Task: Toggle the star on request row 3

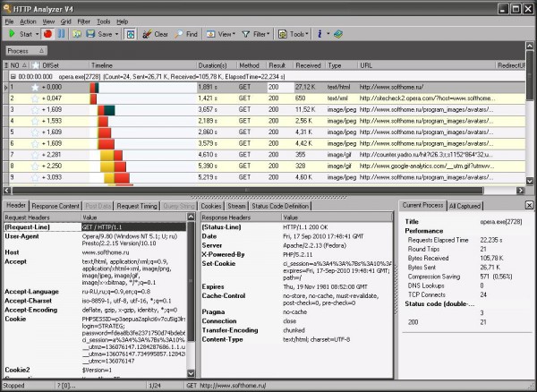Action: pos(35,110)
